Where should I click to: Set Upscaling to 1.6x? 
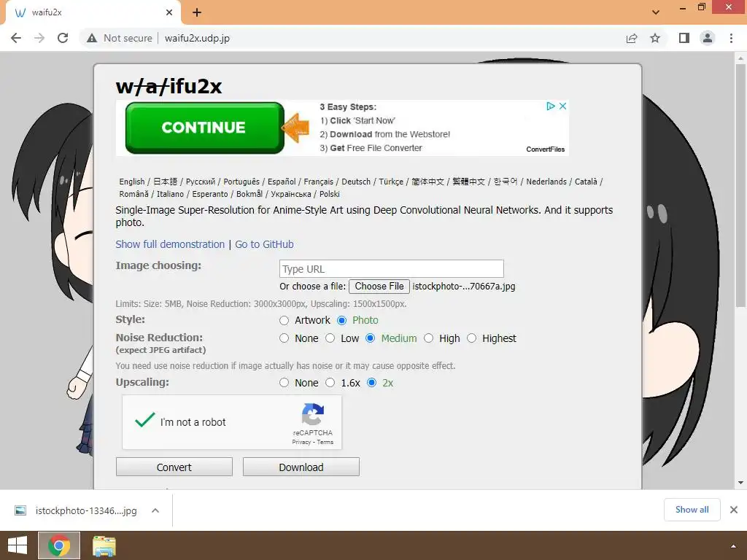coord(330,382)
